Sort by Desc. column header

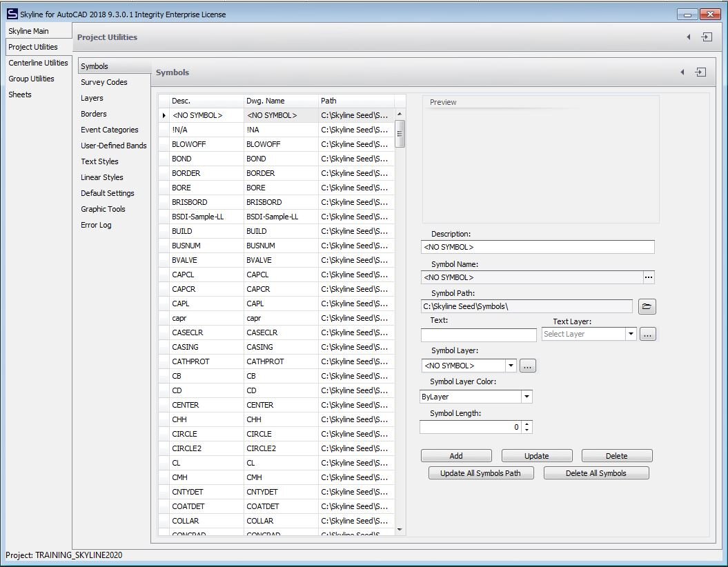[206, 101]
